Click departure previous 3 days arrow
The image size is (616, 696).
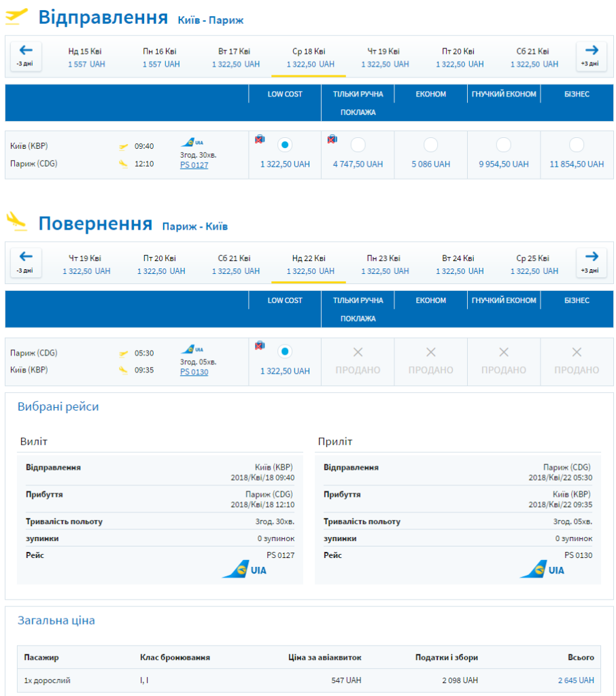[x=26, y=56]
